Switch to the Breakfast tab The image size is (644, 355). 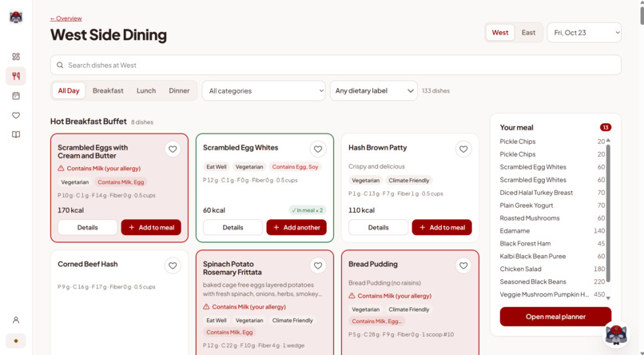(108, 91)
